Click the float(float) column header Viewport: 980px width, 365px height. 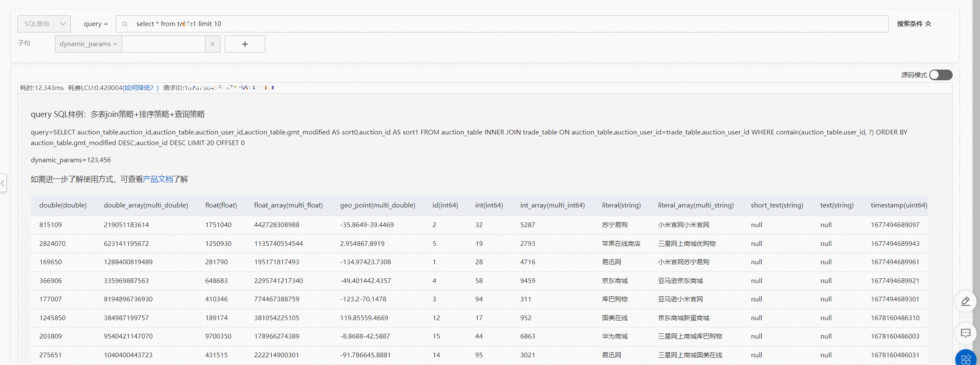tap(221, 205)
